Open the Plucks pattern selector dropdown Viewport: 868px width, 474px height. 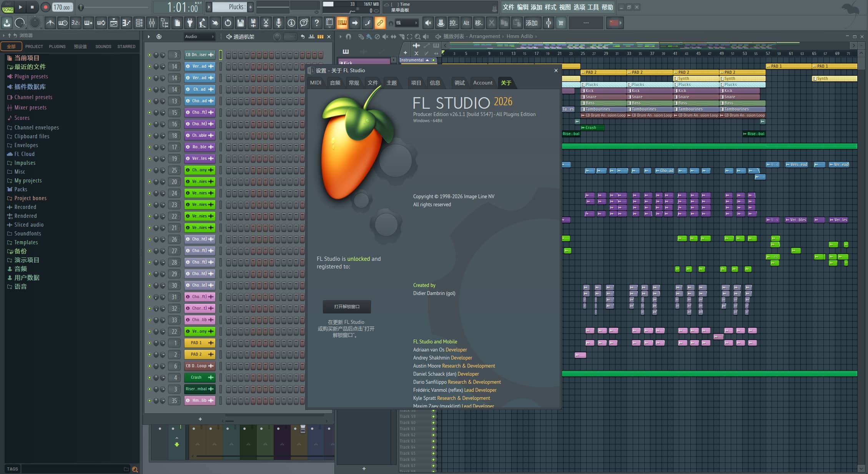(229, 7)
